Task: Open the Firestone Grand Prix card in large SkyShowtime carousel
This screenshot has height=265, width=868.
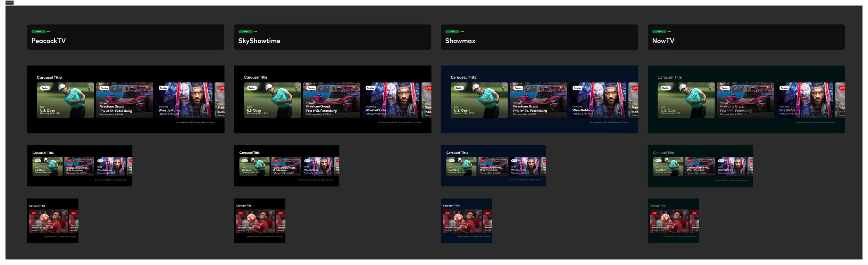Action: (x=332, y=100)
